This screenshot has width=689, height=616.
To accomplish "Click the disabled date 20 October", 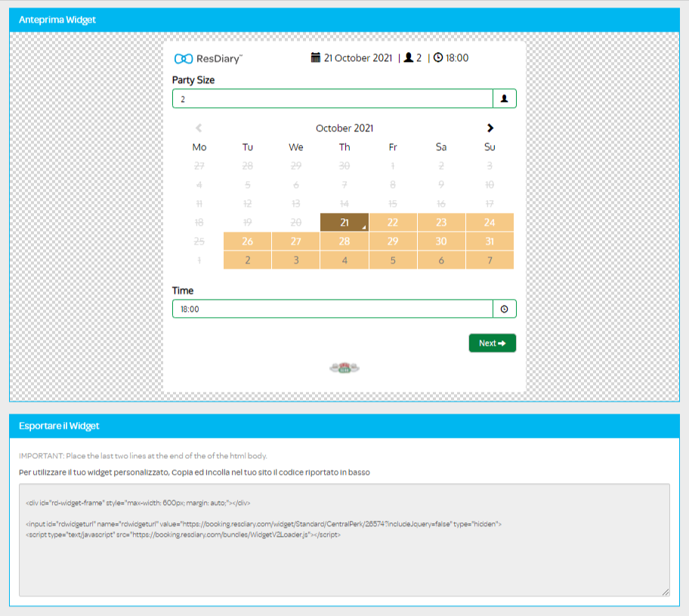I will coord(295,222).
